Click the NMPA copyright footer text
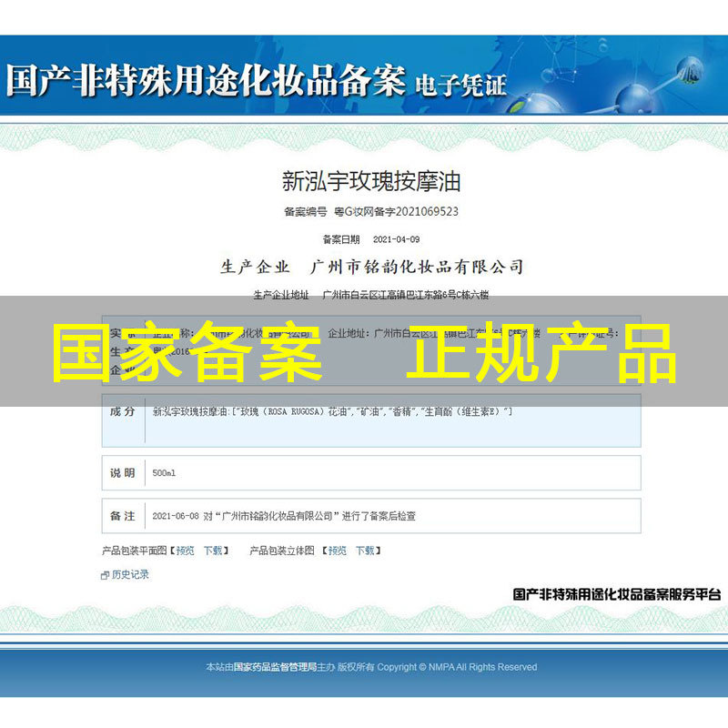The width and height of the screenshot is (728, 728). (x=371, y=667)
